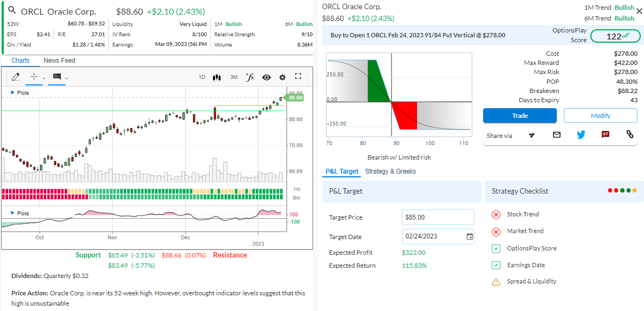Click Expected Return value 115.83%
This screenshot has width=644, height=311.
click(x=414, y=266)
